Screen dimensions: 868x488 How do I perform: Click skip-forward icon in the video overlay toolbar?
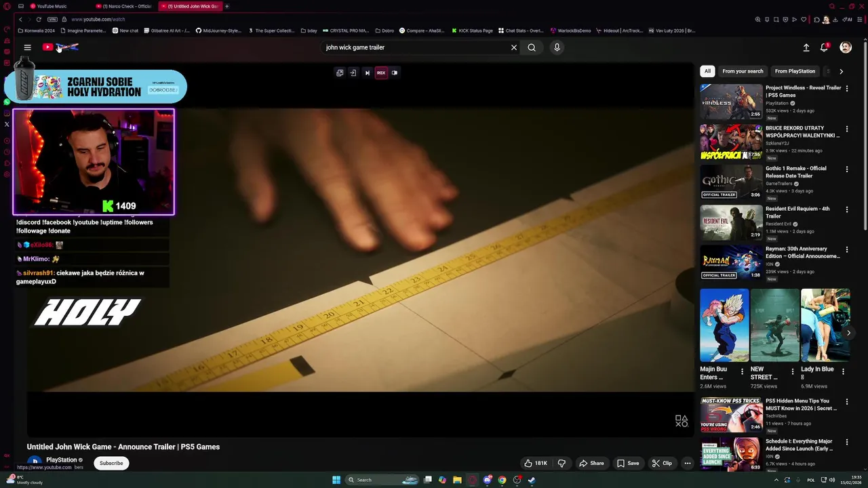point(367,73)
